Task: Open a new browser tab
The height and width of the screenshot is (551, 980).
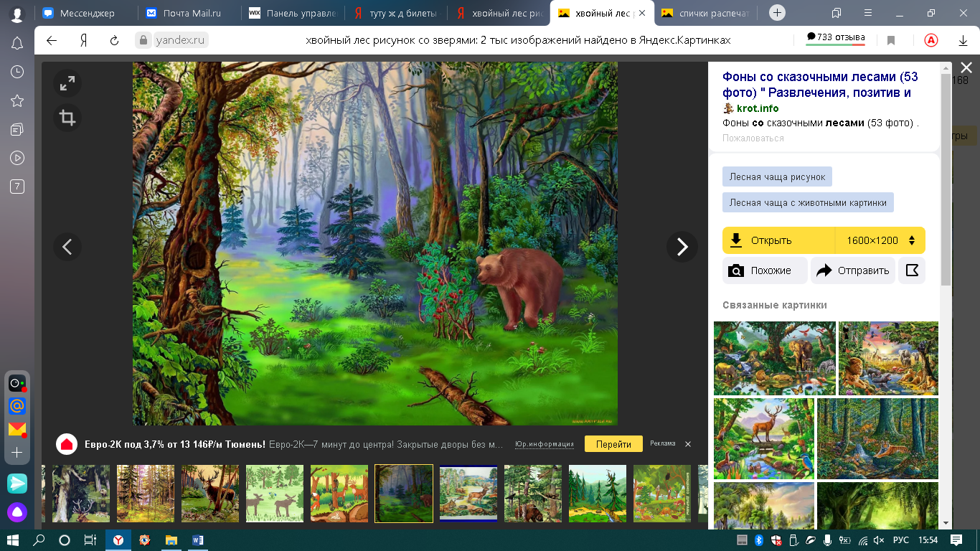Action: (777, 13)
